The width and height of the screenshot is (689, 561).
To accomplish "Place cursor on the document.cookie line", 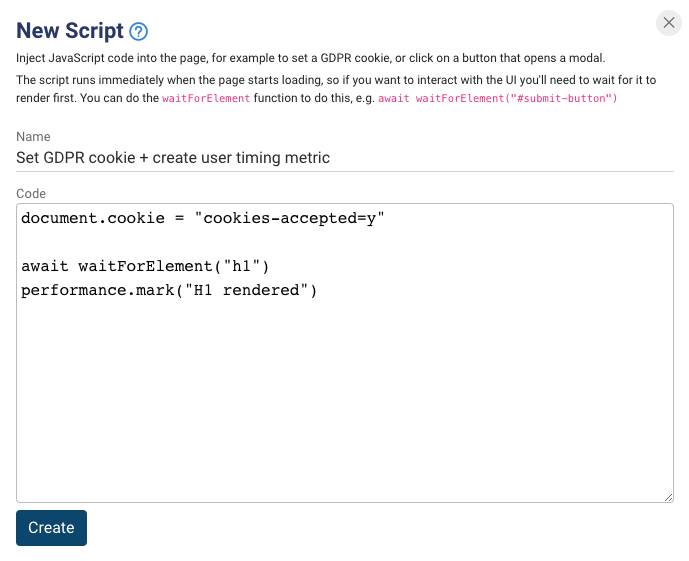I will pos(203,218).
